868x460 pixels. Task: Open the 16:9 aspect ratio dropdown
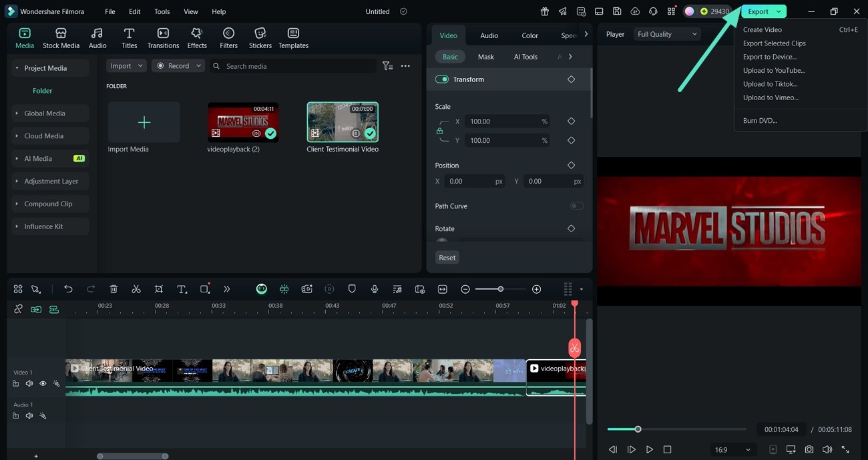(732, 450)
